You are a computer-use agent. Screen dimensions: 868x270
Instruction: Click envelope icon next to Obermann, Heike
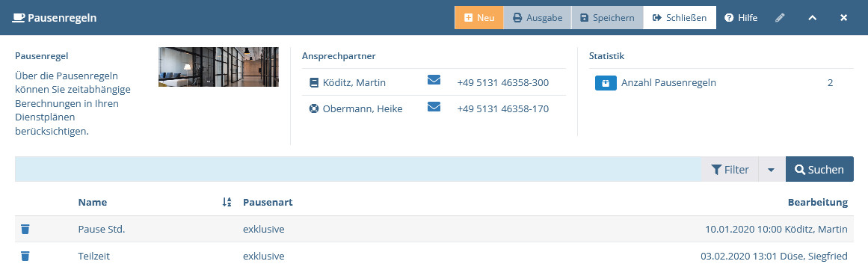434,106
